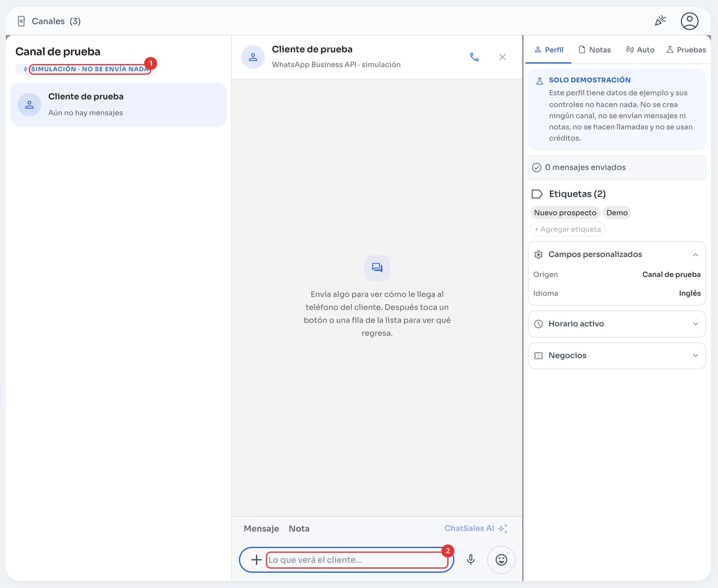Viewport: 718px width, 588px height.
Task: Start a call with the phone icon
Action: pyautogui.click(x=474, y=57)
